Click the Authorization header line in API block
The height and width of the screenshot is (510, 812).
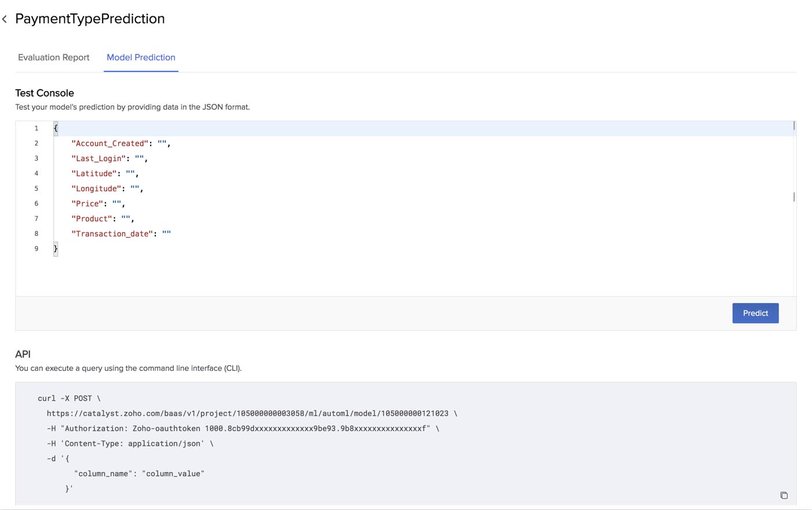pos(243,428)
